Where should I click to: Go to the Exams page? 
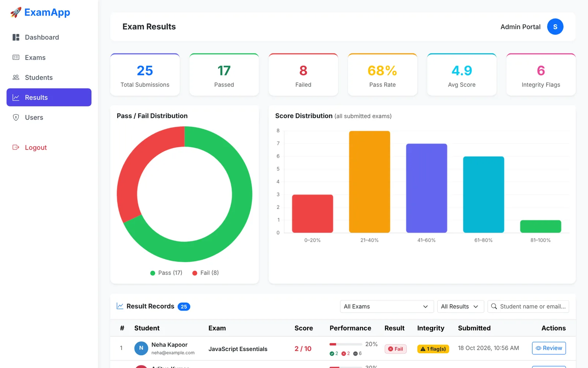[49, 57]
